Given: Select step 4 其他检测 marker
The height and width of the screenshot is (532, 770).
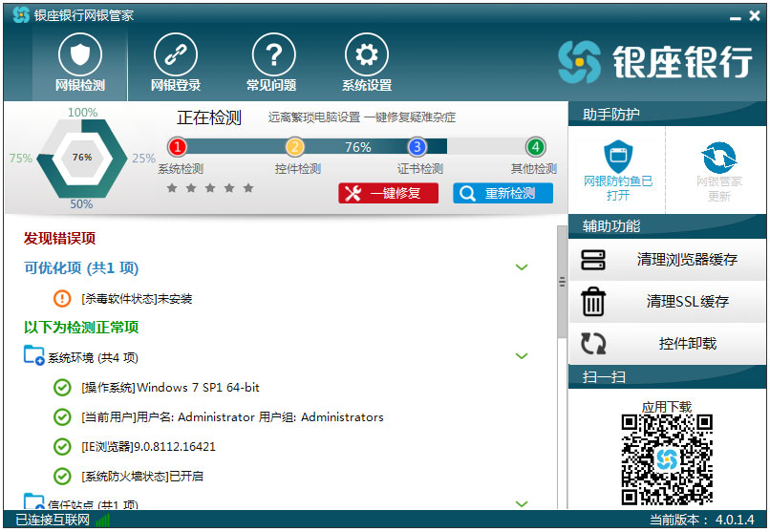Looking at the screenshot, I should pyautogui.click(x=535, y=146).
